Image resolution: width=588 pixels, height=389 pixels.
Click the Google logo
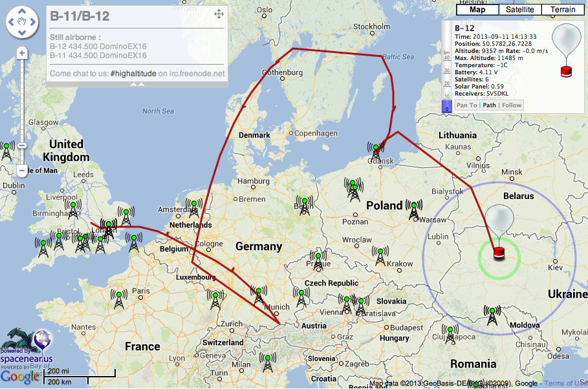pyautogui.click(x=19, y=377)
